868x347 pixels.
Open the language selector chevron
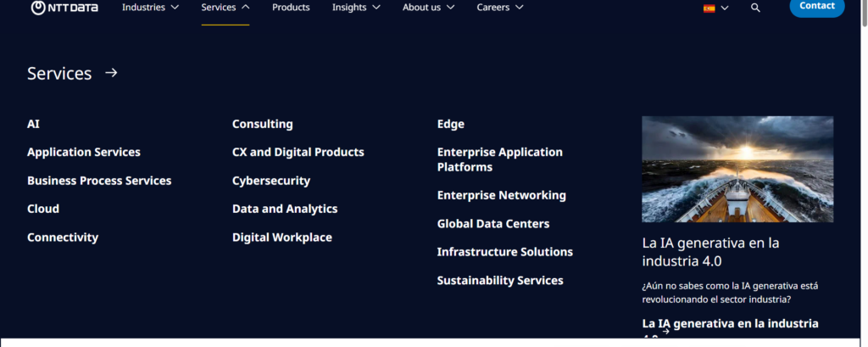pos(724,8)
